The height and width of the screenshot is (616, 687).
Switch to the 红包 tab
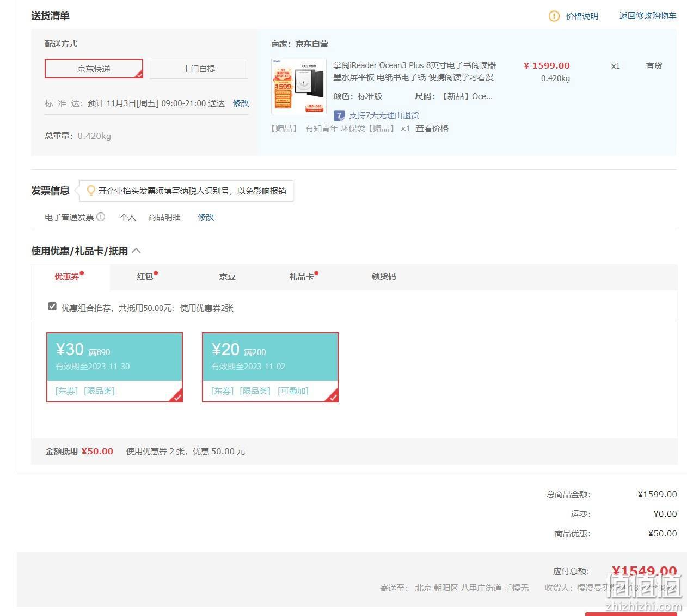click(x=145, y=277)
